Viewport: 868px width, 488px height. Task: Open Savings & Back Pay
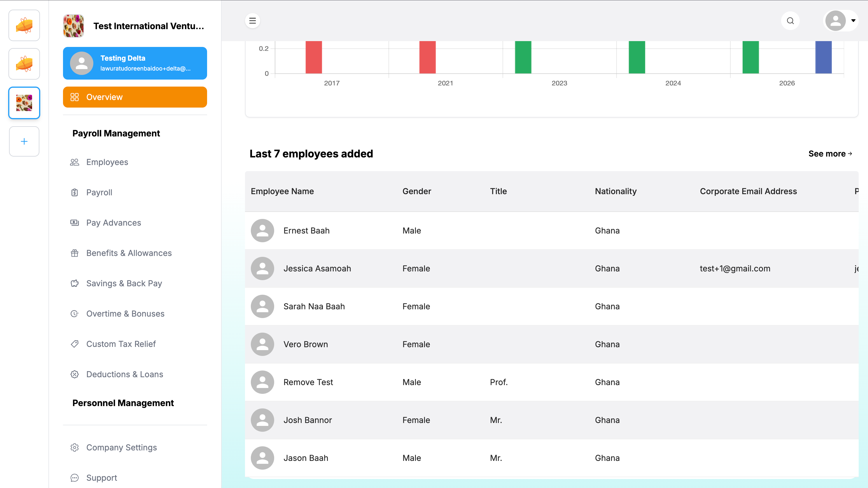(x=124, y=283)
